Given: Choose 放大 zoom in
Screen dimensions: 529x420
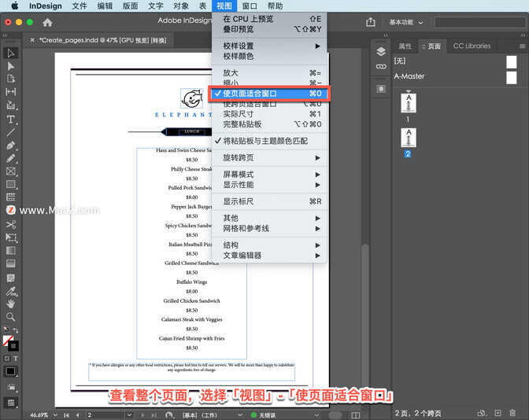Looking at the screenshot, I should [x=269, y=73].
